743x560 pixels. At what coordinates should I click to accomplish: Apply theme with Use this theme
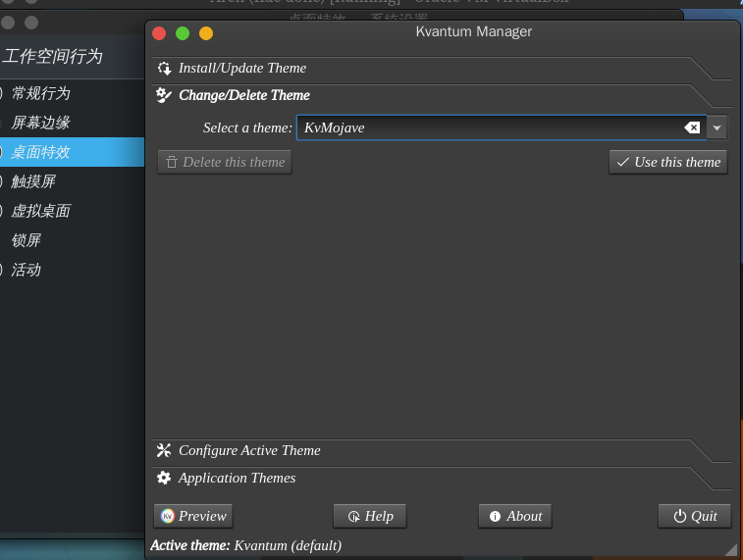point(668,163)
